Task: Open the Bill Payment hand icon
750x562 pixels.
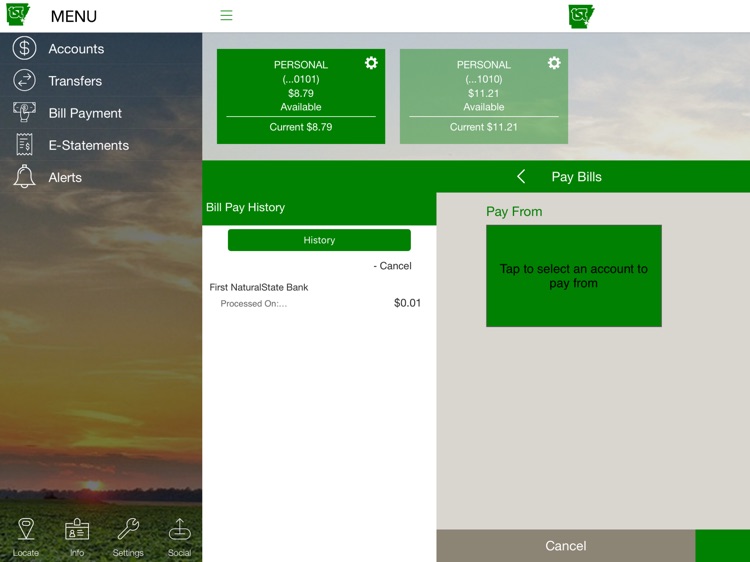Action: click(24, 112)
